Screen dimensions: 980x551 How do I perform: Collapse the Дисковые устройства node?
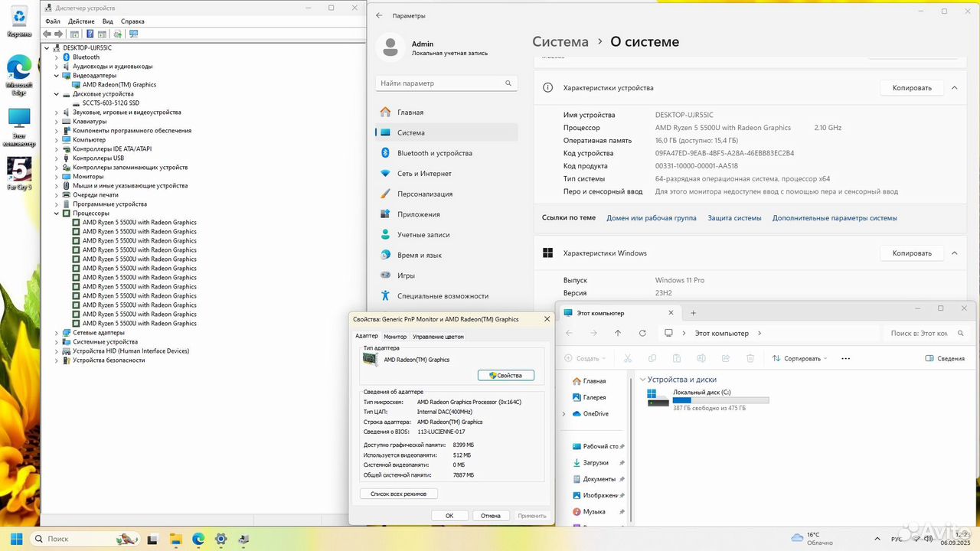point(57,94)
